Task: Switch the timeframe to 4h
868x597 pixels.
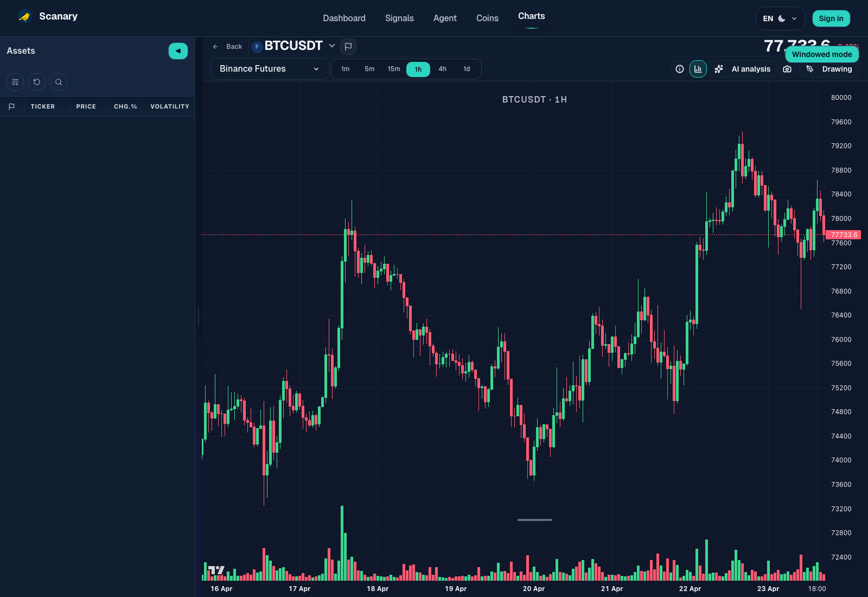Action: click(x=442, y=69)
